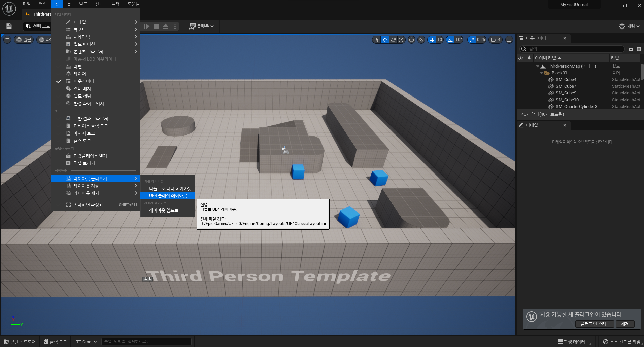The image size is (644, 347).
Task: Toggle grid snapping on or off
Action: (432, 40)
